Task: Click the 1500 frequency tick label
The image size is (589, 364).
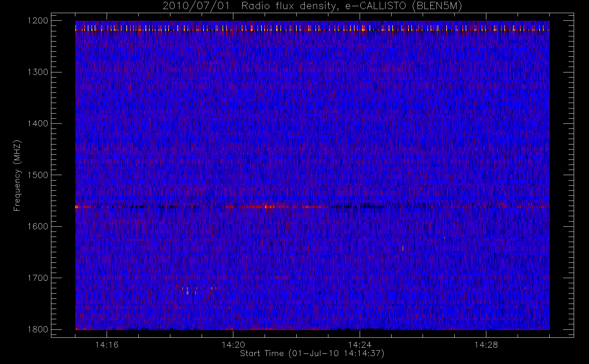Action: 38,175
